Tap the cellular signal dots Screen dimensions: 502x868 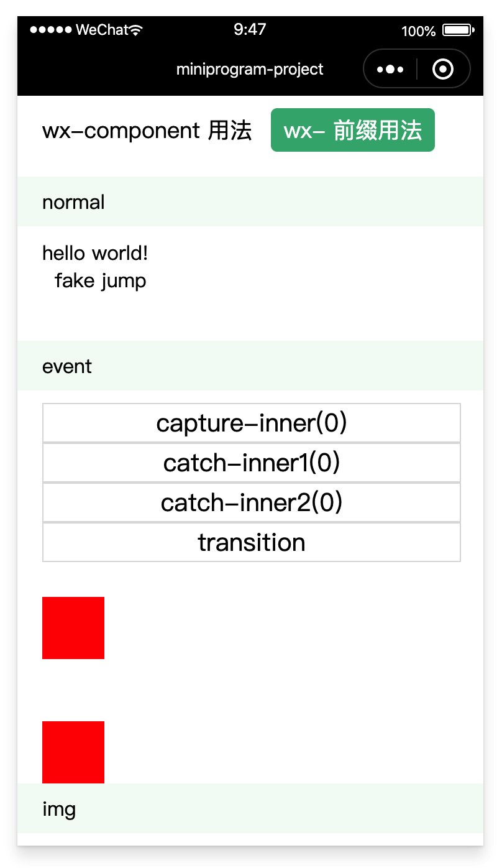click(51, 30)
